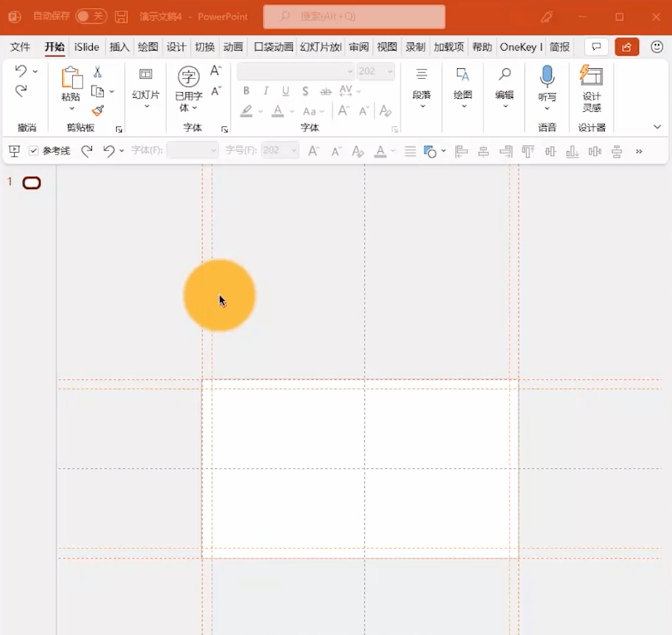The image size is (672, 635).
Task: Click the 幻灯片 slides button
Action: (x=146, y=86)
